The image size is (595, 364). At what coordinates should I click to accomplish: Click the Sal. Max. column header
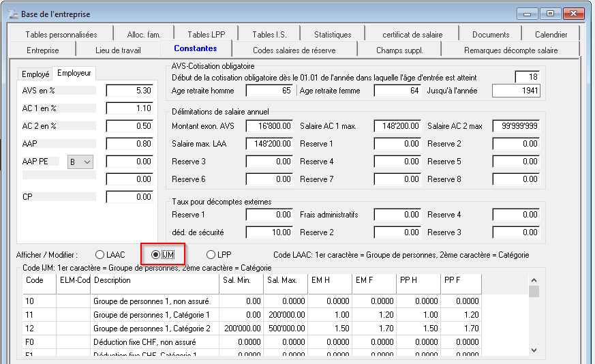click(x=286, y=284)
